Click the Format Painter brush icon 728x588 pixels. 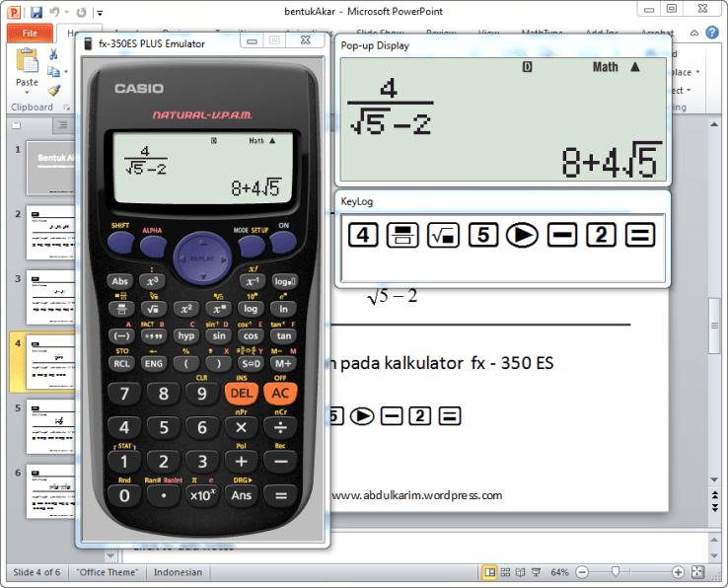tap(54, 90)
